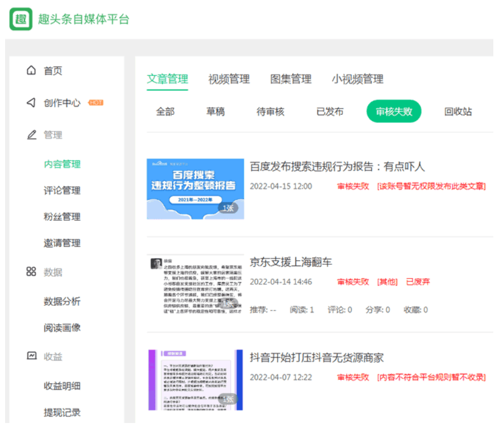Switch to the 文章管理 tab

click(168, 79)
